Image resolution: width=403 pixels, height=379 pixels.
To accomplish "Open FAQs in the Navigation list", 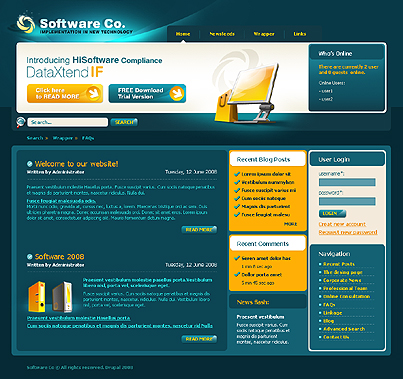I will tap(329, 305).
